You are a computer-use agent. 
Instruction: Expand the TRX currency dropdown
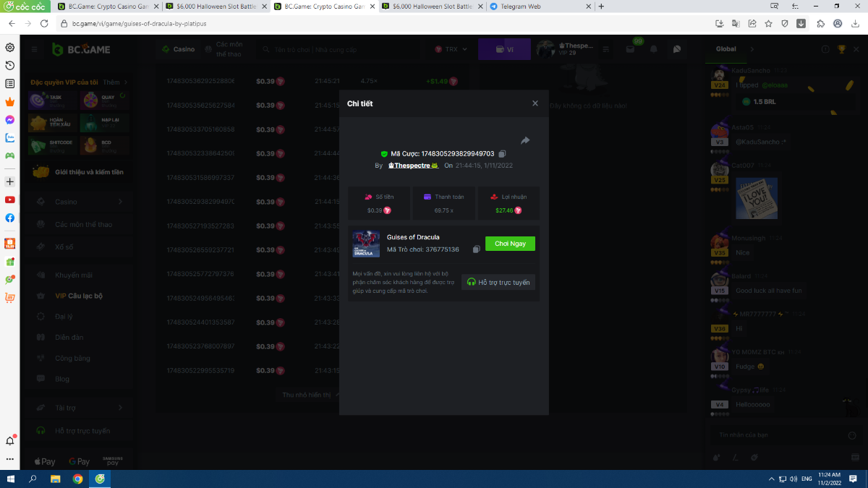point(451,50)
